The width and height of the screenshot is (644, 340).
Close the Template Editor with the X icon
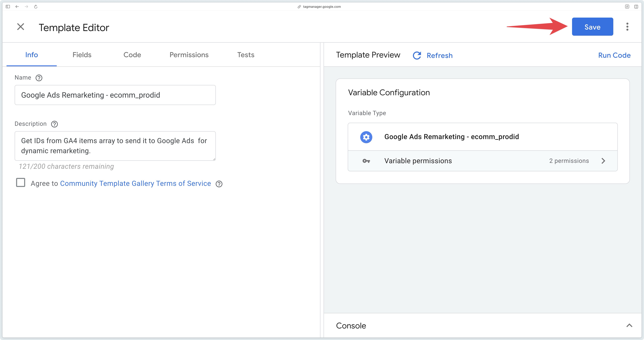tap(21, 27)
